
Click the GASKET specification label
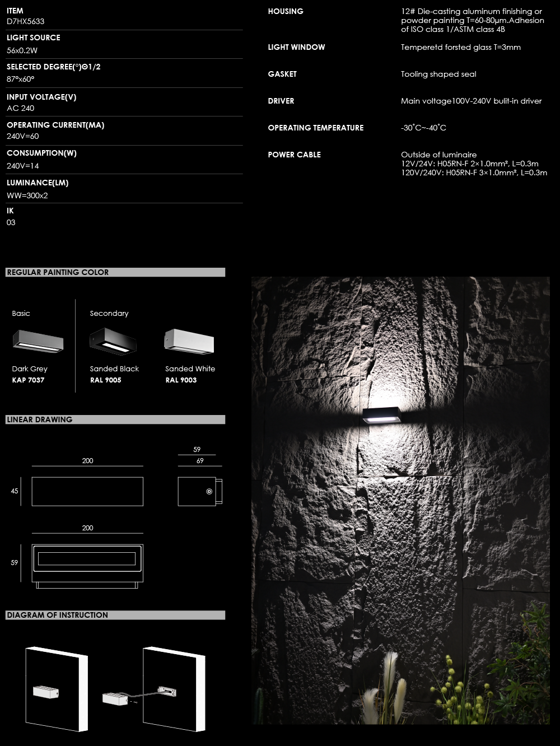click(x=282, y=74)
